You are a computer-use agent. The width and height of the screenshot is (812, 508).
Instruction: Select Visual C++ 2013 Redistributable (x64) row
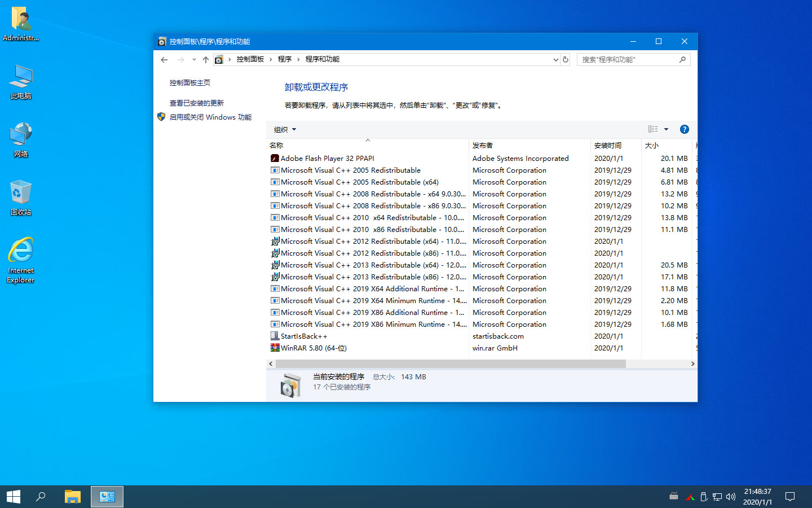click(482, 265)
